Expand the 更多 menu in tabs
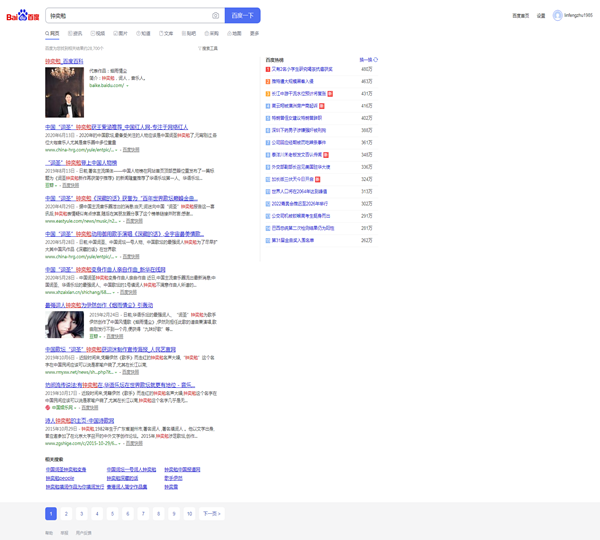 [x=255, y=33]
